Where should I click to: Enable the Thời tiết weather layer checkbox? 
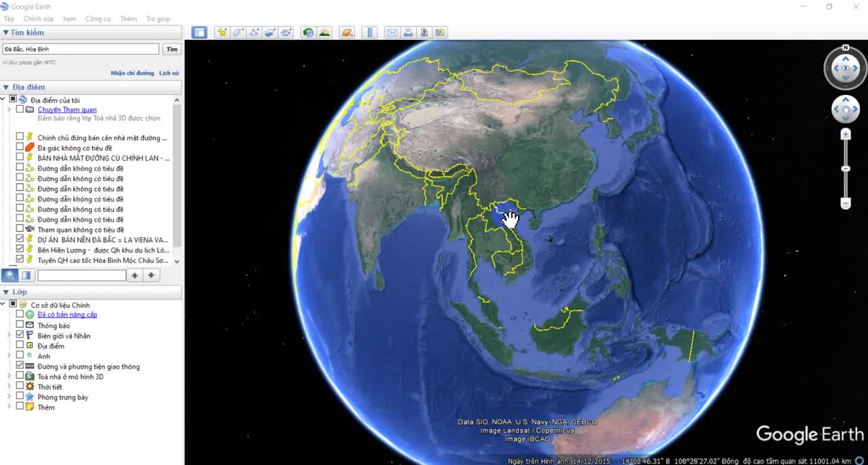[20, 386]
